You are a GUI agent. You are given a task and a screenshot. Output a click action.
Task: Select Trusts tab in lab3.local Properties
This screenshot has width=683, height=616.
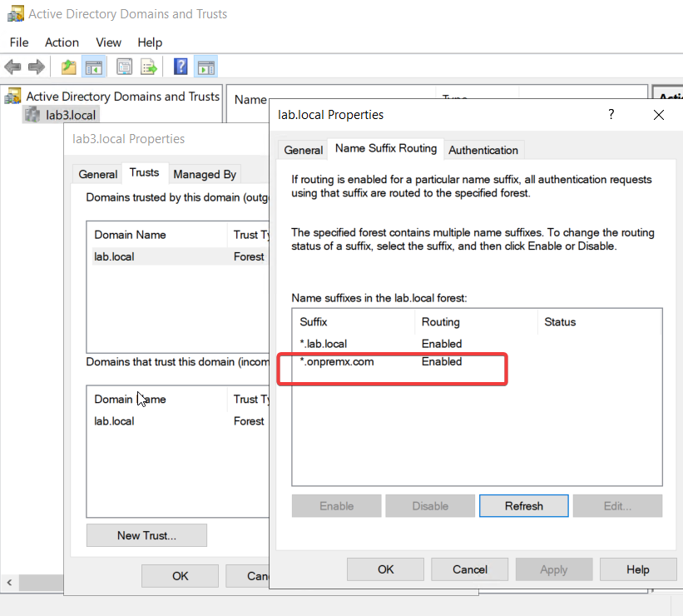[144, 172]
